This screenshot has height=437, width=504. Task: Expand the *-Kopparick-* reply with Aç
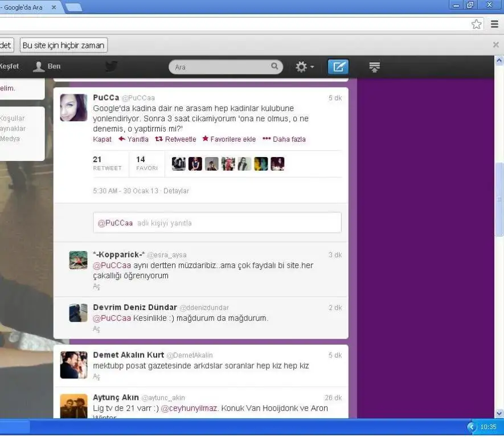[96, 286]
